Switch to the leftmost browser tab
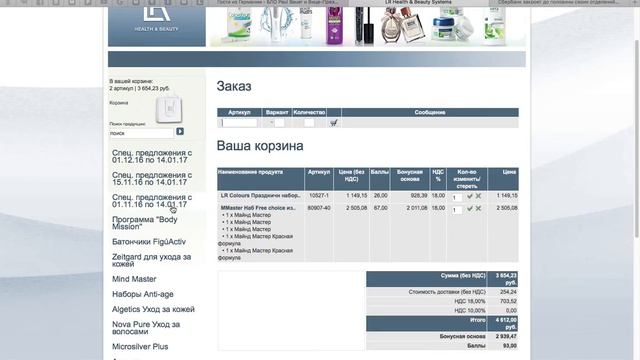 (278, 2)
